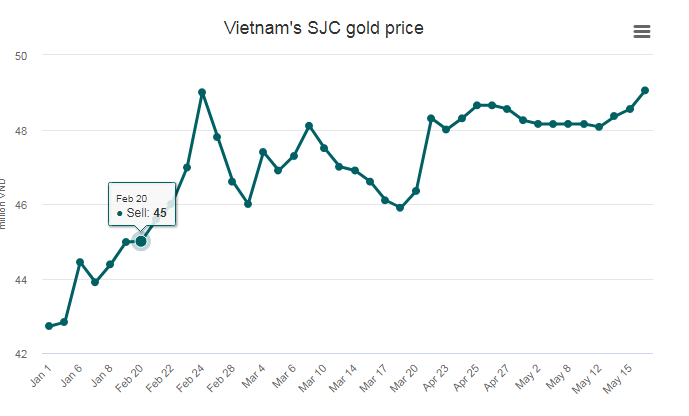This screenshot has width=689, height=416.
Task: Click the "46" y-axis value label
Action: pyautogui.click(x=20, y=205)
